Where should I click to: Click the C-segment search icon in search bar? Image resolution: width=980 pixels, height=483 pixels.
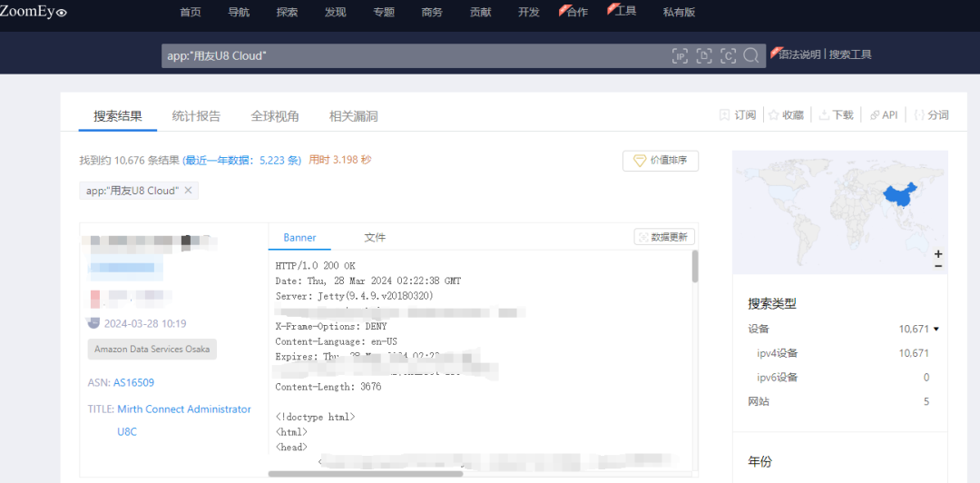(x=728, y=55)
